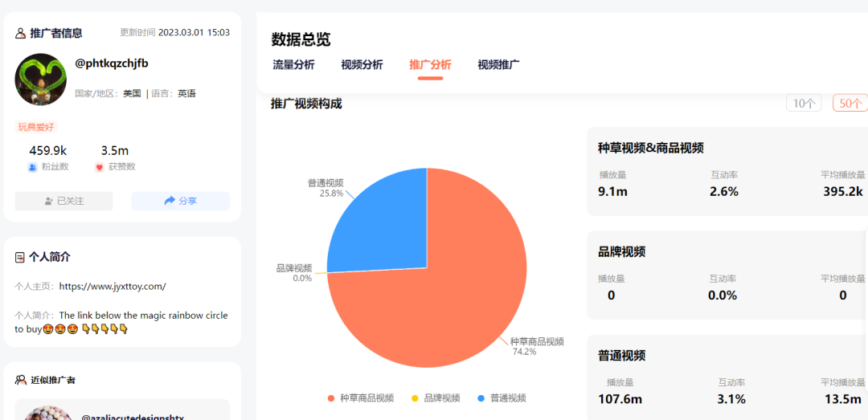The image size is (868, 420).
Task: Click the similar promoters people icon
Action: tap(20, 380)
